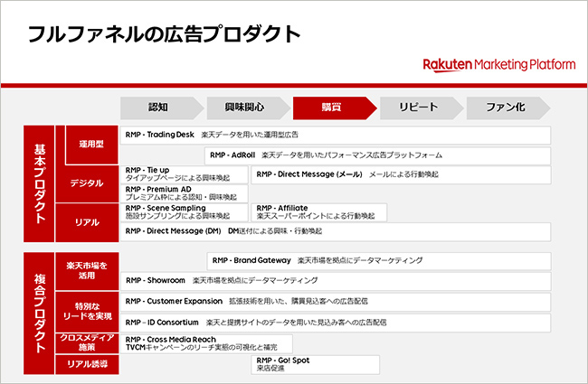Screen dimensions: 588x384
Task: Click the Rakuten Marketing Platform logo
Action: coord(499,65)
